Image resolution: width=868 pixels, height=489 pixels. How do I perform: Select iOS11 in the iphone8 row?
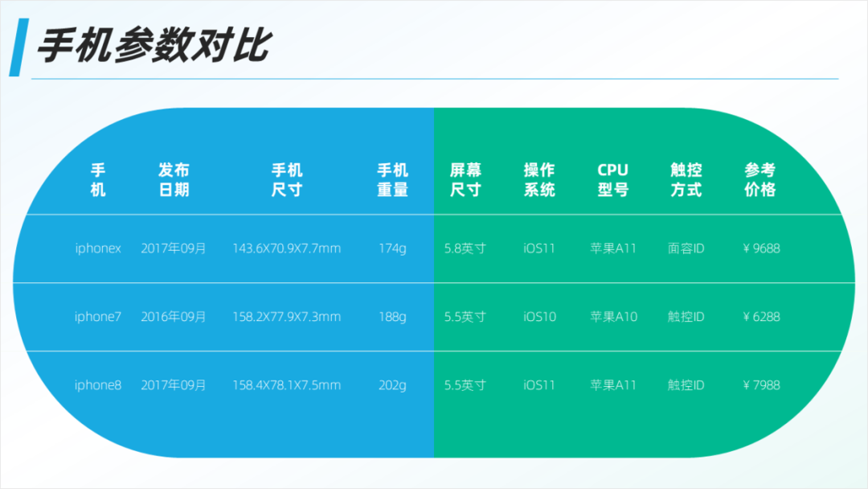tap(539, 385)
